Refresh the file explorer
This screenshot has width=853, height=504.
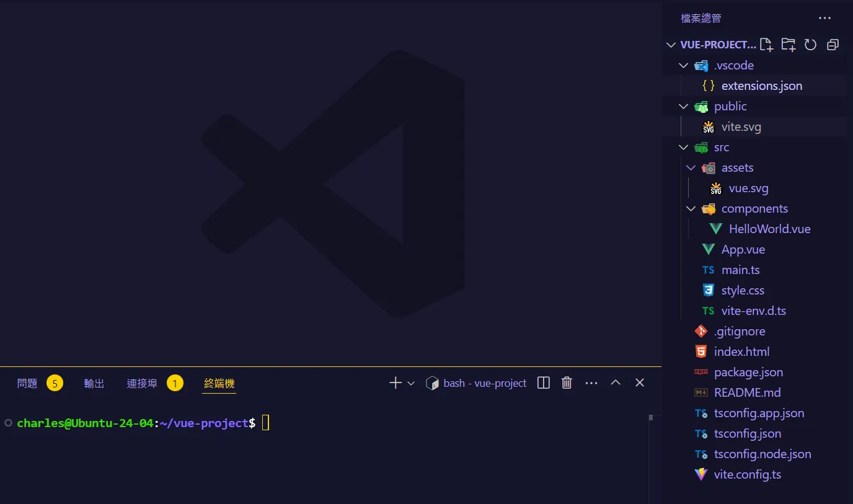click(810, 45)
